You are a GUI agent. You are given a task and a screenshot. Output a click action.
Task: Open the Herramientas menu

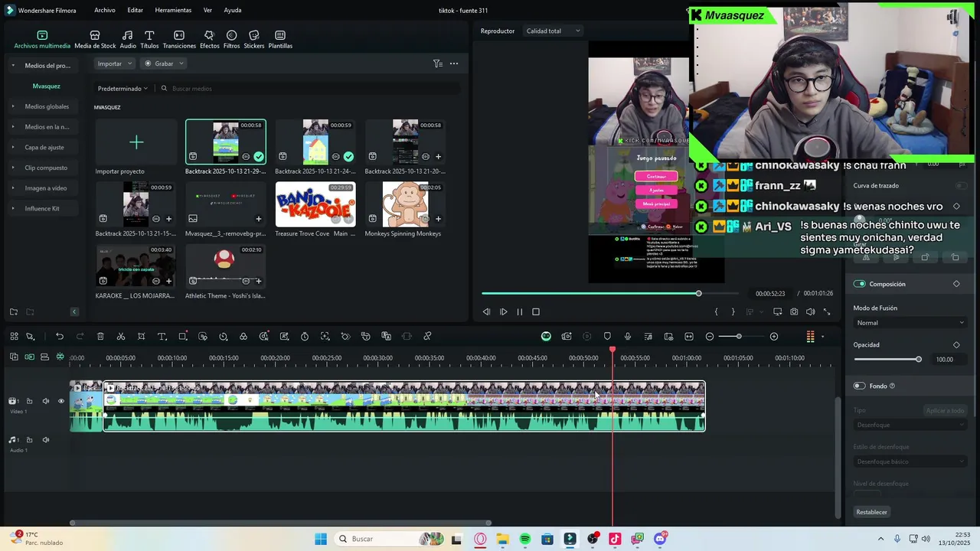(x=173, y=11)
